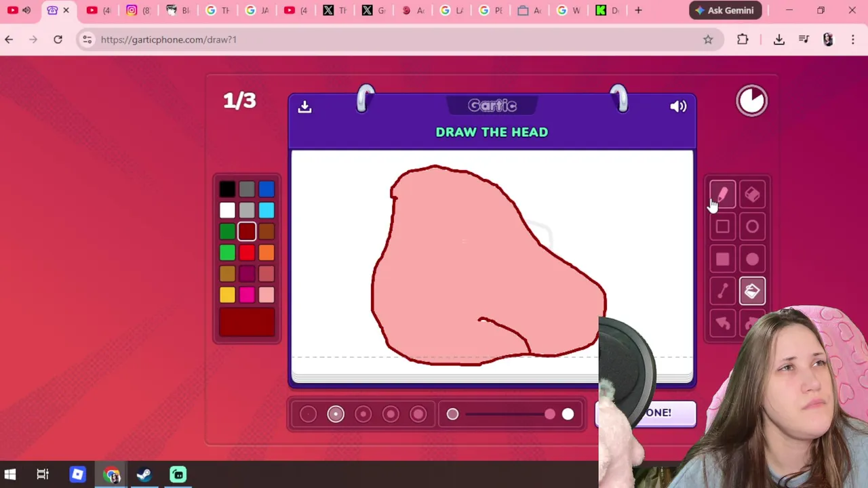
Task: Select the pencil drawing tool
Action: [x=722, y=195]
